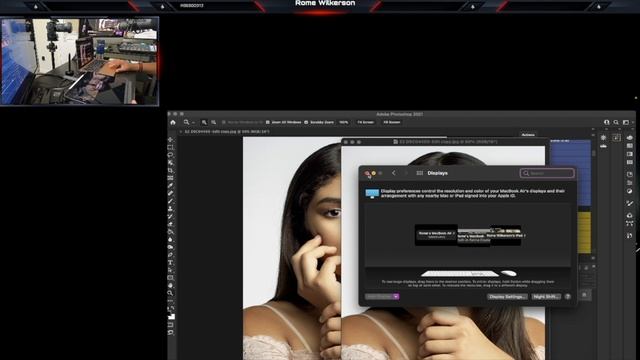Viewport: 640px width, 360px height.
Task: Choose Zoom Out mode in options bar
Action: click(213, 122)
